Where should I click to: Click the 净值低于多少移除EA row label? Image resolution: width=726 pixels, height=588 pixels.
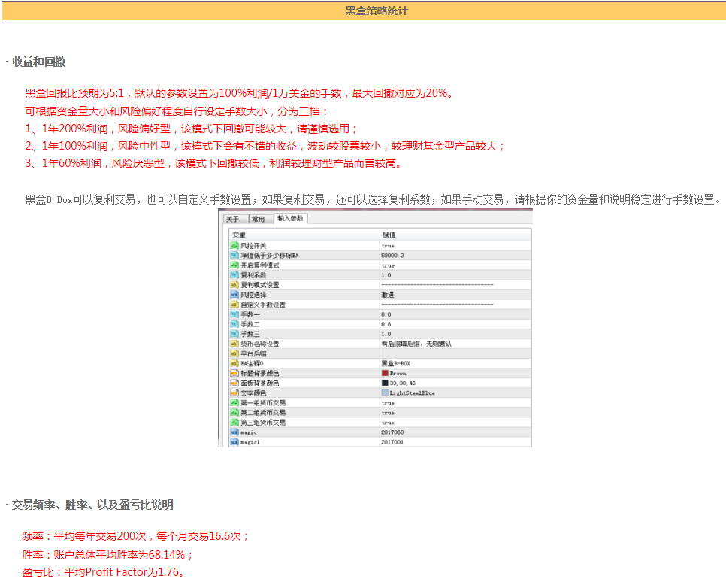pyautogui.click(x=270, y=256)
